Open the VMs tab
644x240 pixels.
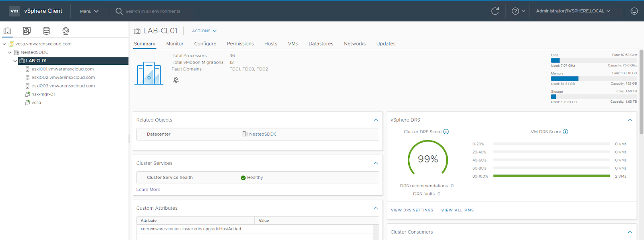tap(293, 44)
